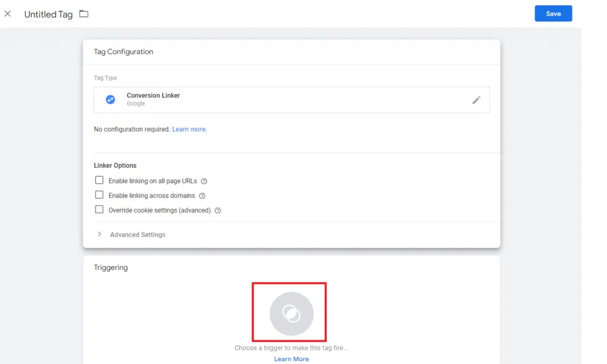
Task: Open the Learn more link under Tag Type
Action: coord(189,129)
